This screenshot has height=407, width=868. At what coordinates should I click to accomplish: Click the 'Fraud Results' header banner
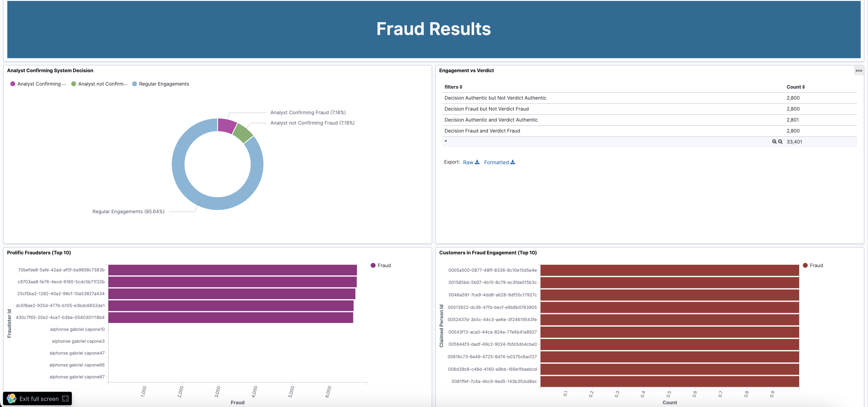434,29
